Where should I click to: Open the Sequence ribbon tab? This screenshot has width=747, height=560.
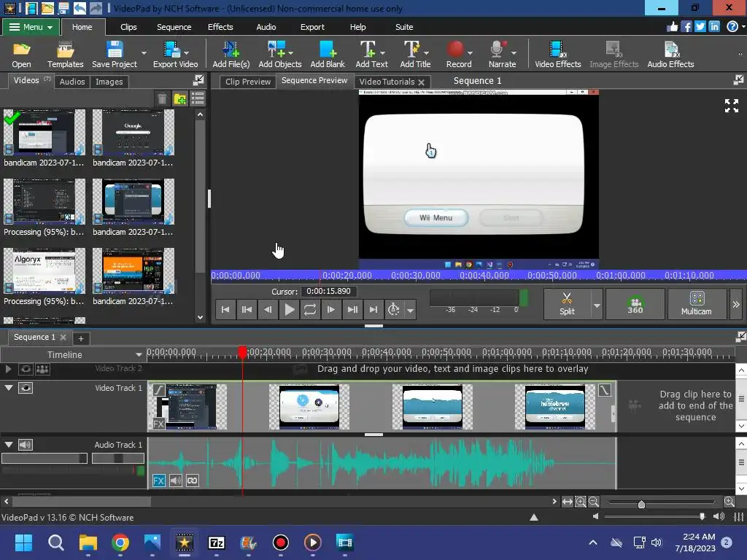(x=174, y=27)
